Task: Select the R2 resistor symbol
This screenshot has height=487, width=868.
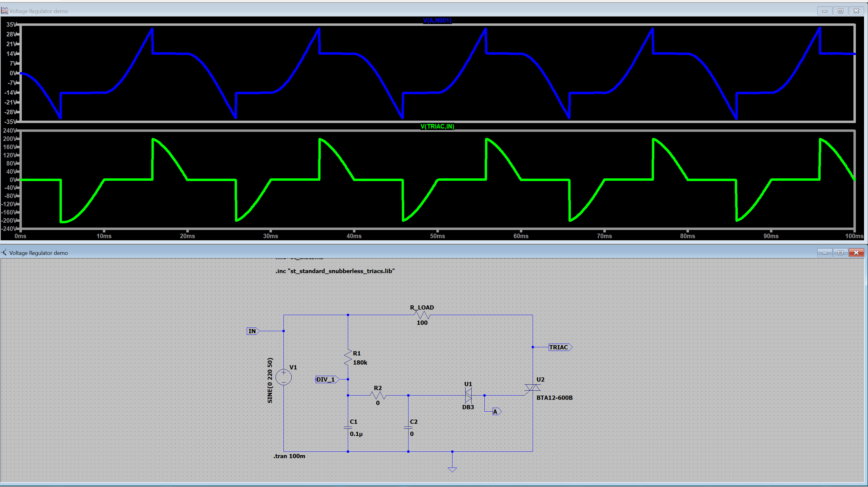Action: [378, 395]
